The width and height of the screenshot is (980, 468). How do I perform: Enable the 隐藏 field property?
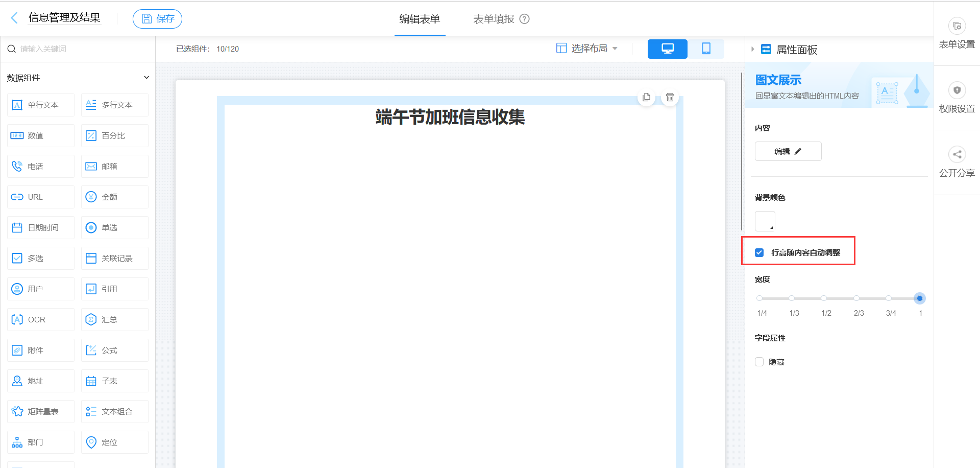click(x=759, y=362)
